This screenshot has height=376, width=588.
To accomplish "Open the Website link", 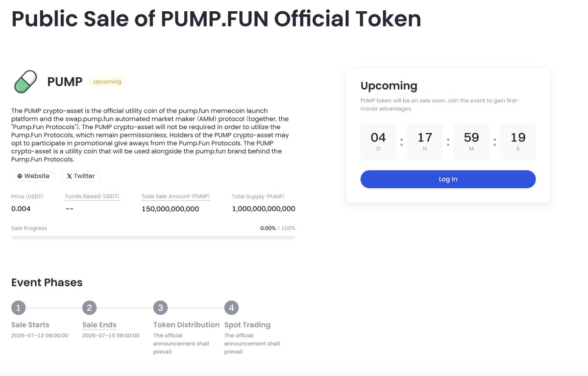I will point(33,176).
